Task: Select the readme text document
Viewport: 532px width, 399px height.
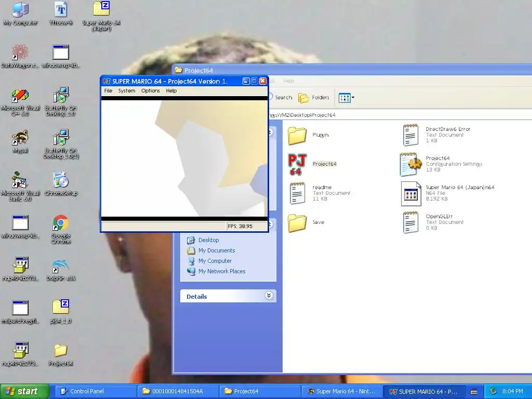Action: point(297,193)
